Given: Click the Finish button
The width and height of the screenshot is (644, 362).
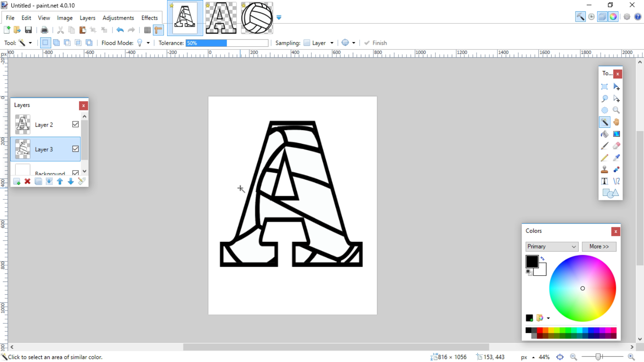Looking at the screenshot, I should pyautogui.click(x=376, y=43).
